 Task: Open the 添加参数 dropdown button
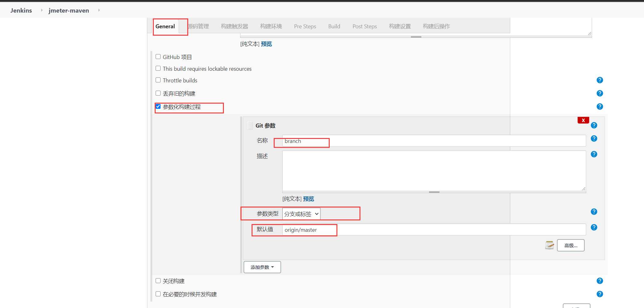(x=262, y=267)
